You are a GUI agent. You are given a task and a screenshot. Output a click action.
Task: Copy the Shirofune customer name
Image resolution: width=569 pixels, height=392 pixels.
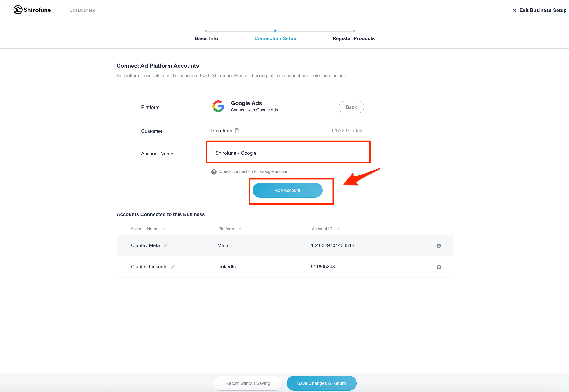click(237, 130)
